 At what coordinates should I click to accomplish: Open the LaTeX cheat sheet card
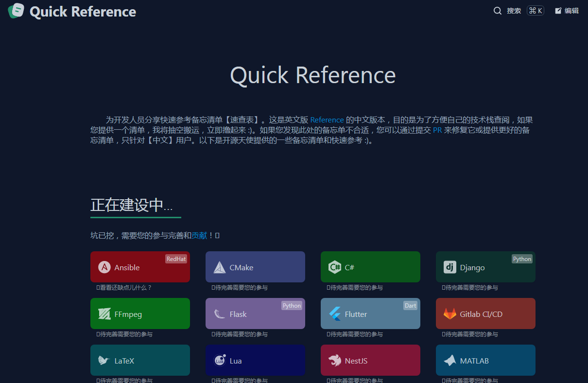(x=140, y=361)
